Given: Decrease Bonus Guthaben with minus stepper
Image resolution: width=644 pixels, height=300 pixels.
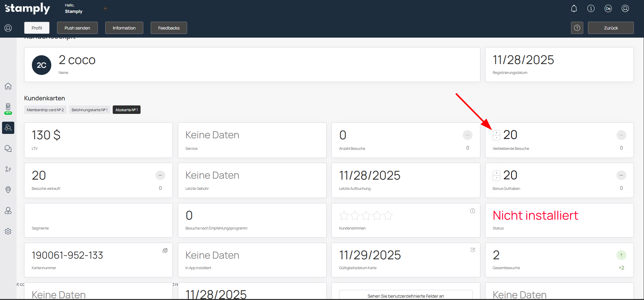Looking at the screenshot, I should tap(496, 178).
